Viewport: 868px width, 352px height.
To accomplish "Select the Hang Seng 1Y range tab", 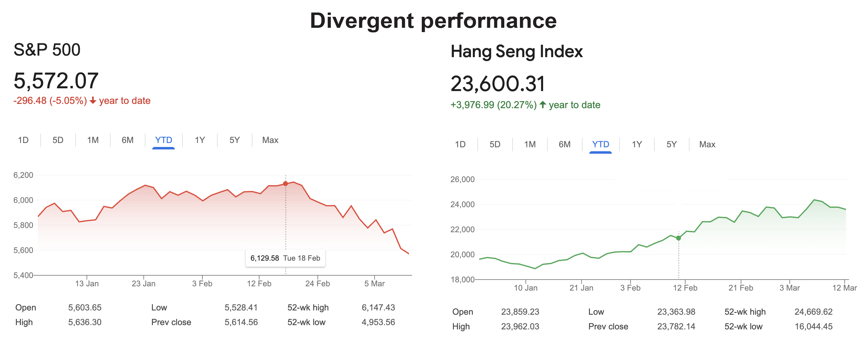I will 637,145.
